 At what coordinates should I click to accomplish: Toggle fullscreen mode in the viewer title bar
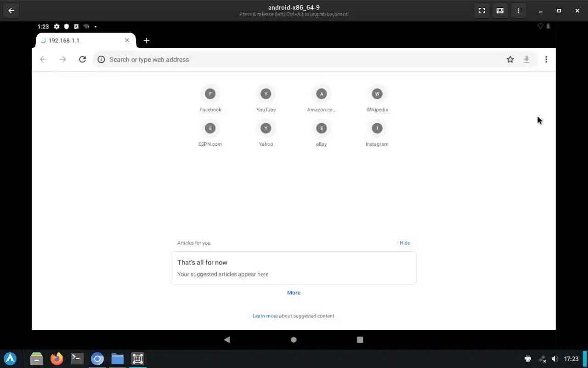point(481,11)
